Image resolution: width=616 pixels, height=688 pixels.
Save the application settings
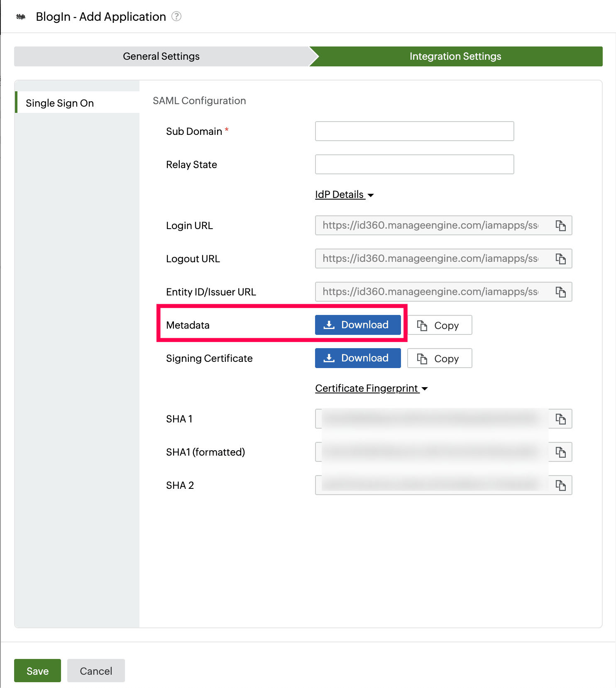pos(37,671)
